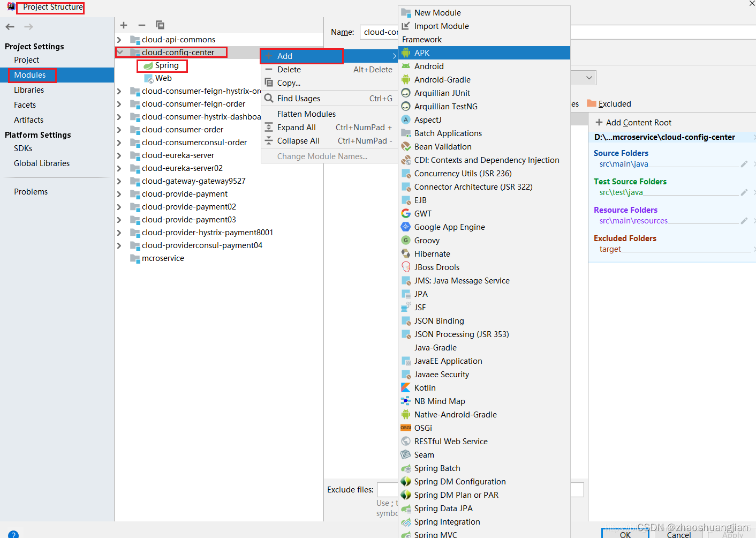
Task: Open Facets in Project Settings
Action: point(25,105)
